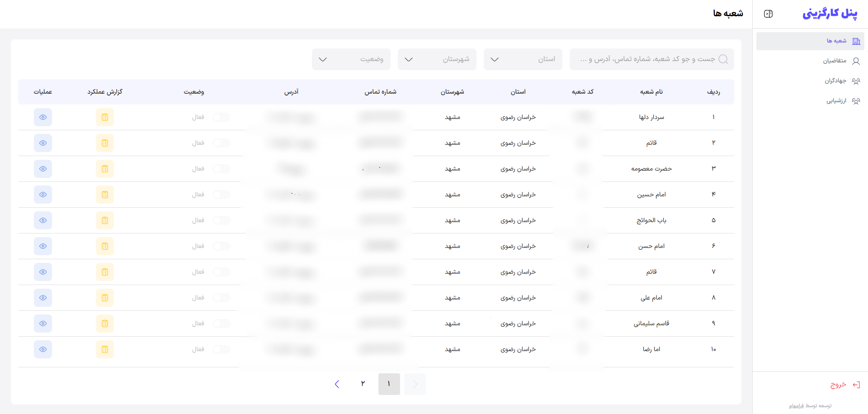Focus the branch search input field
Viewport: 868px width, 414px height.
[652, 59]
